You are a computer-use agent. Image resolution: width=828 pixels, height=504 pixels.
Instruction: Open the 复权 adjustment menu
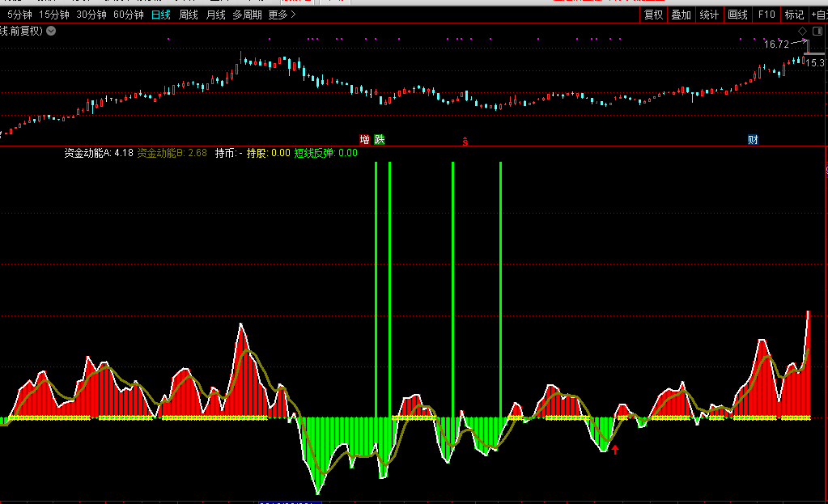pos(653,15)
